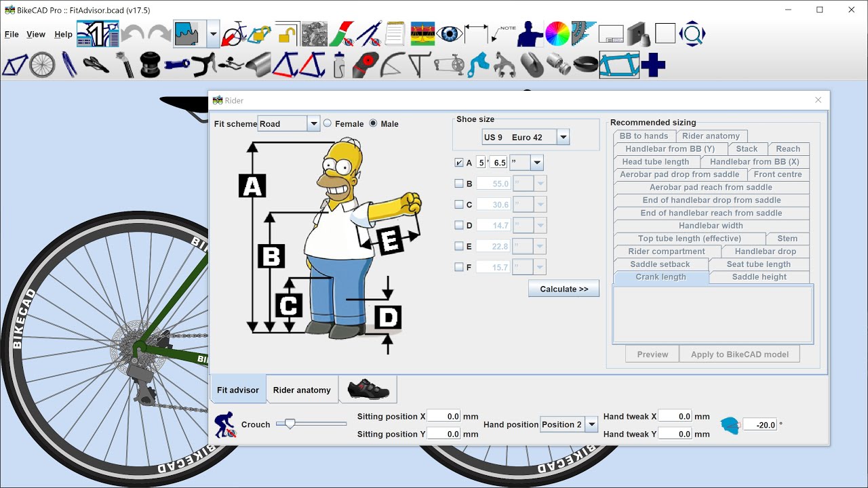Enable the measurement C checkbox
The height and width of the screenshot is (488, 868).
click(459, 205)
